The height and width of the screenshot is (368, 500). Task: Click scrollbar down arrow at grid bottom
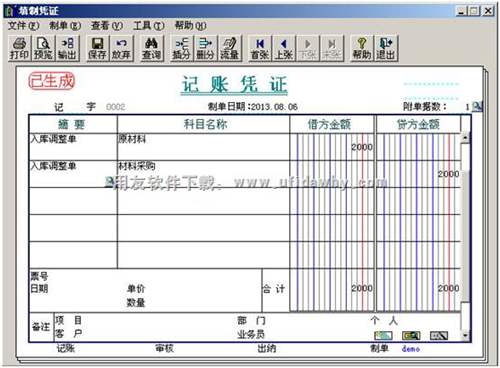click(x=465, y=335)
